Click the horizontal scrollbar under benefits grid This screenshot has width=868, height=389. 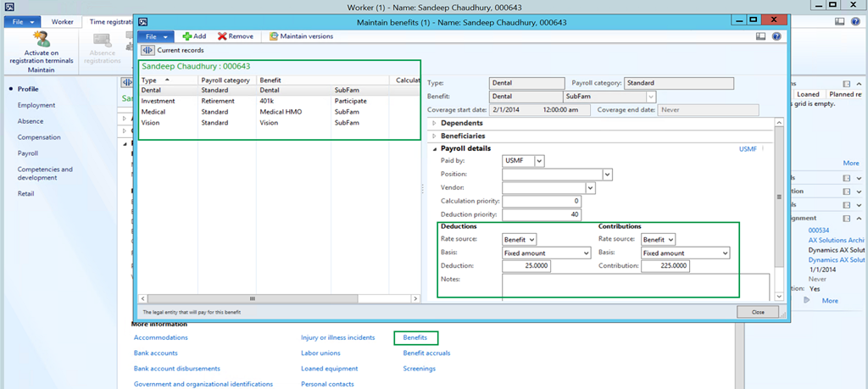[x=251, y=299]
